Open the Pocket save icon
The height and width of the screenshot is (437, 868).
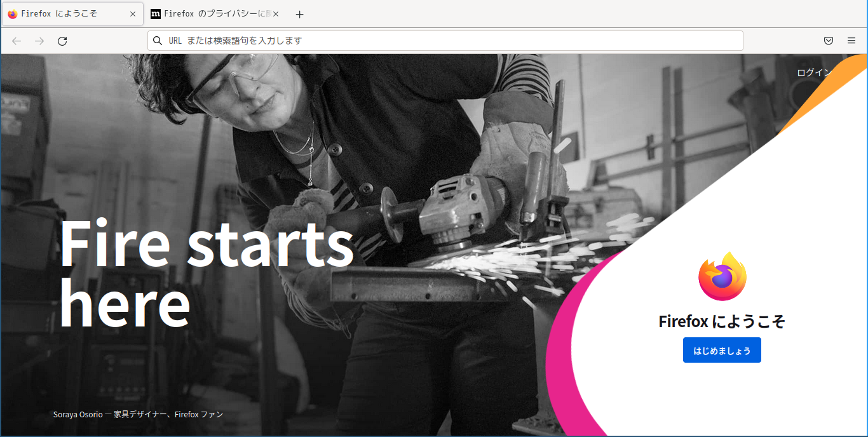pos(829,41)
